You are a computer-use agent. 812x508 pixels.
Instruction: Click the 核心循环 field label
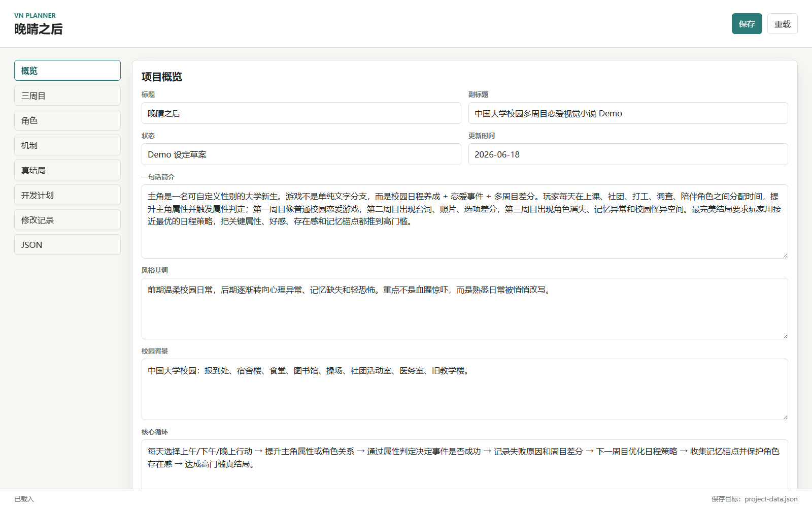point(155,432)
